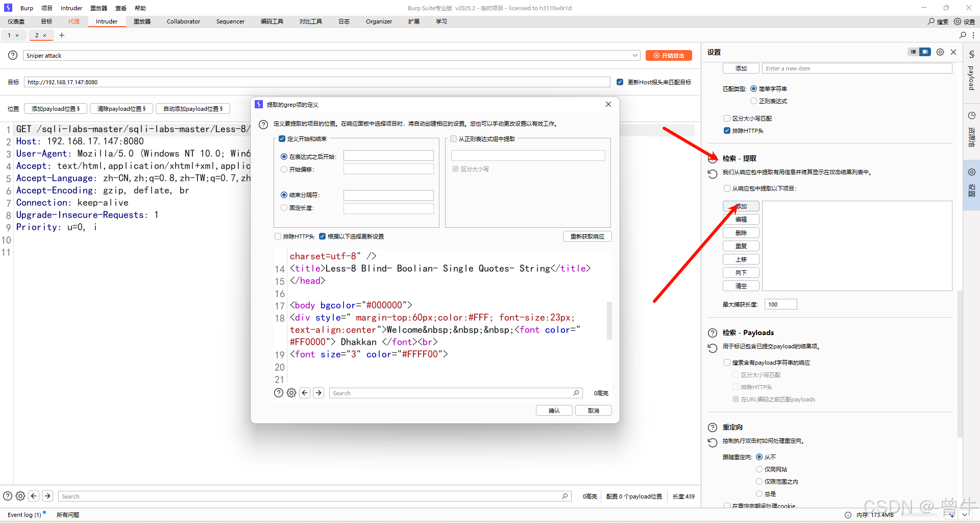Toggle 定义开始和结束 checkbox

click(x=282, y=139)
